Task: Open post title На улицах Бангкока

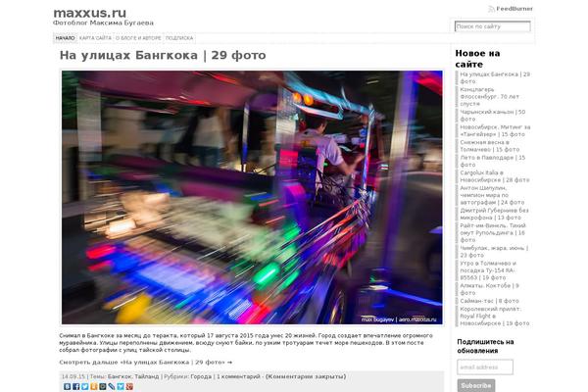Action: click(x=163, y=55)
